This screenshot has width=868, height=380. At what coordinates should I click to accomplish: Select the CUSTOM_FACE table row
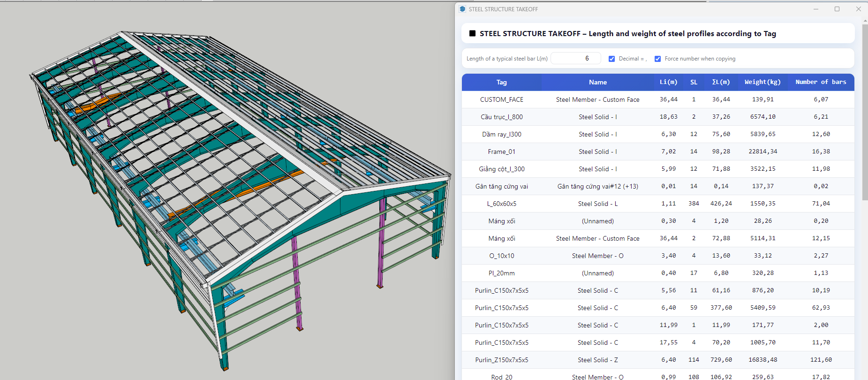click(x=502, y=99)
